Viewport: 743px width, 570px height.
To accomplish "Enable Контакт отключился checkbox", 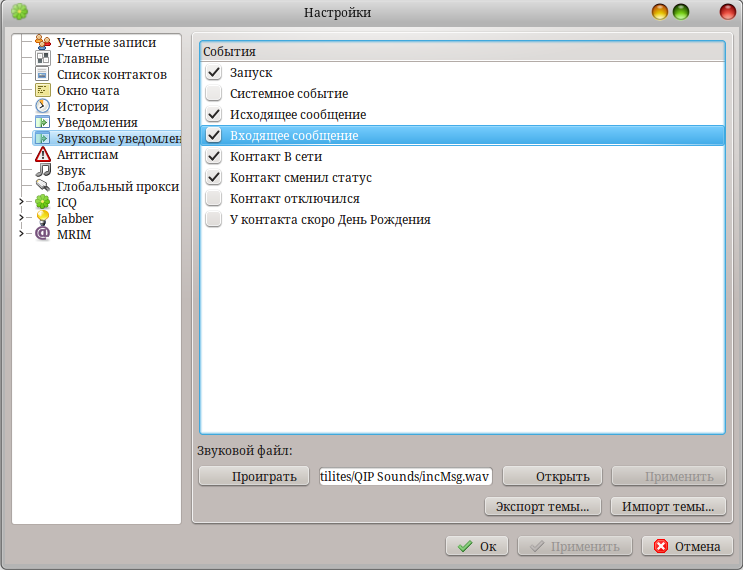I will [x=214, y=199].
